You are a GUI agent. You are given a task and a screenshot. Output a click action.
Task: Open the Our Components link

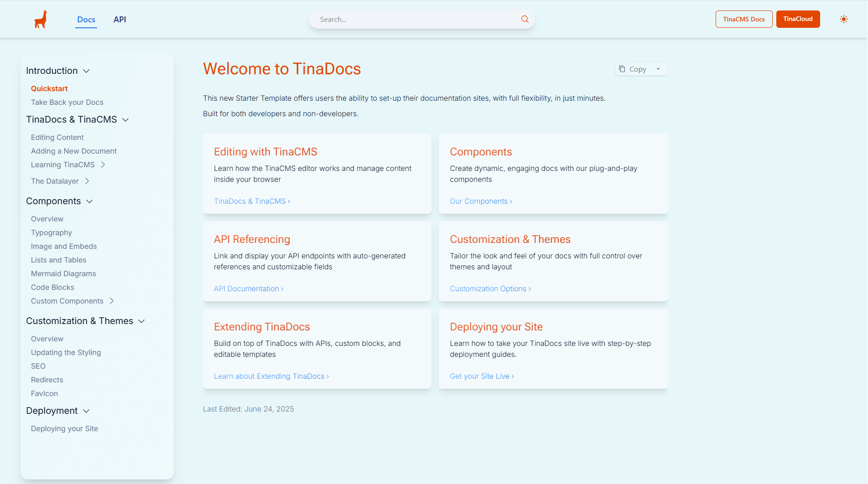(481, 201)
